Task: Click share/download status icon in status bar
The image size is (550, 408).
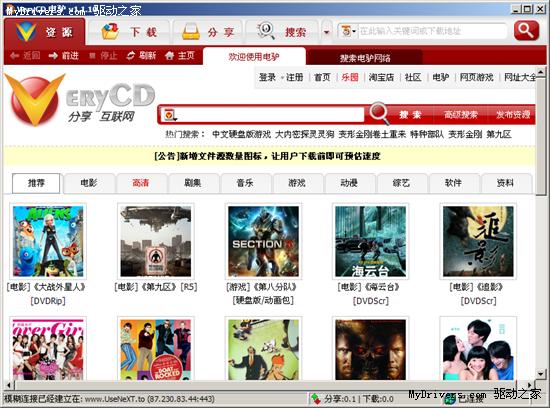Action: [x=315, y=399]
